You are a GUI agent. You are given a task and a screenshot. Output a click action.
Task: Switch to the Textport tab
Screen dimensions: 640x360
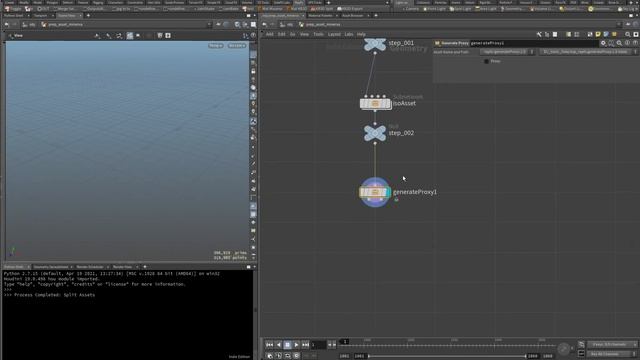[40, 16]
